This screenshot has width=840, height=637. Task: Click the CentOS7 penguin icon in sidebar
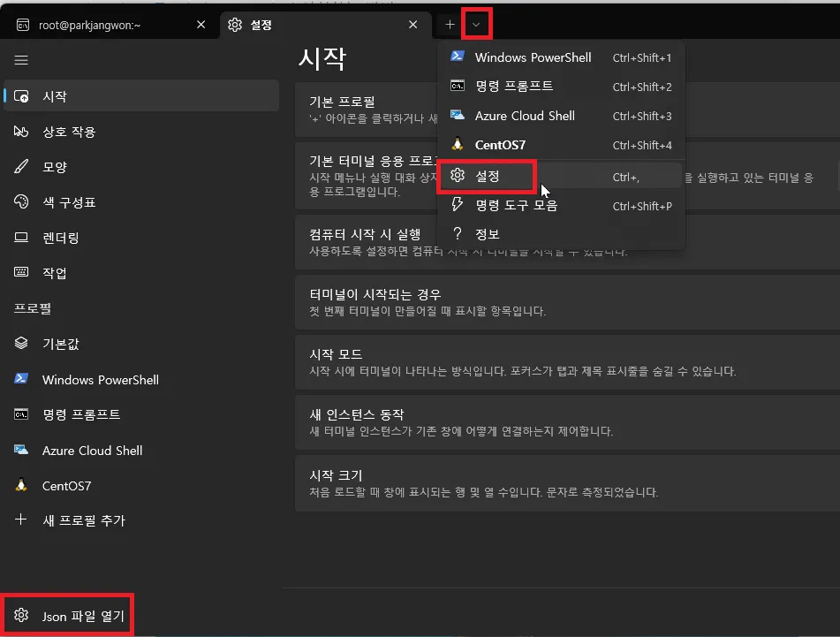21,485
